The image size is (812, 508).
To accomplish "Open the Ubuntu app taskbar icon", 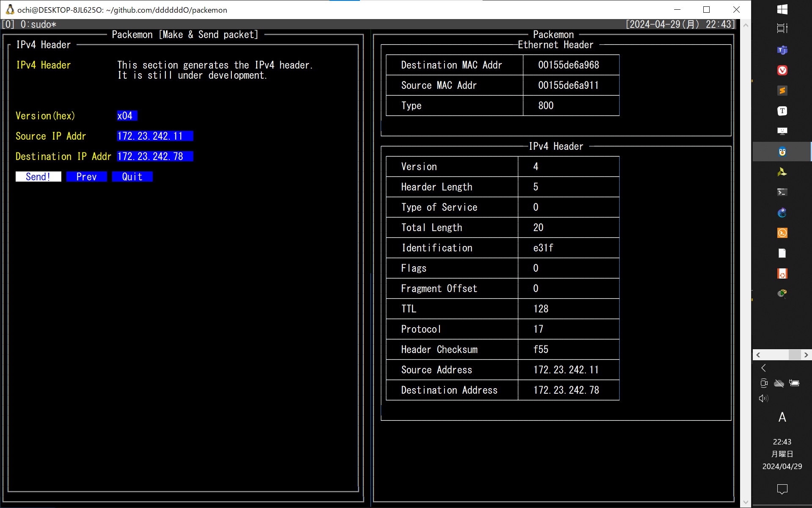I will (x=782, y=273).
